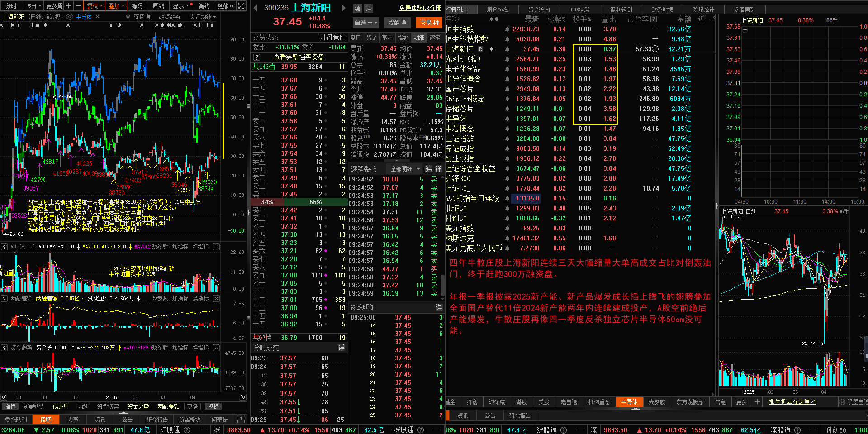Screen dimensions: 868x434
Task: Open the 研究报告 tab below left chart
Action: (x=157, y=420)
